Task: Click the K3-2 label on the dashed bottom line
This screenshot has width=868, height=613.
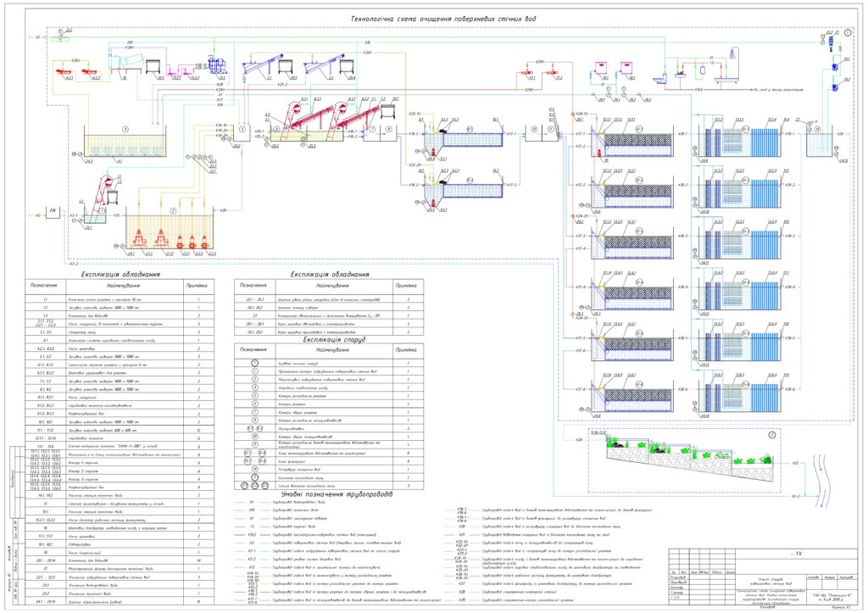Action: 72,265
